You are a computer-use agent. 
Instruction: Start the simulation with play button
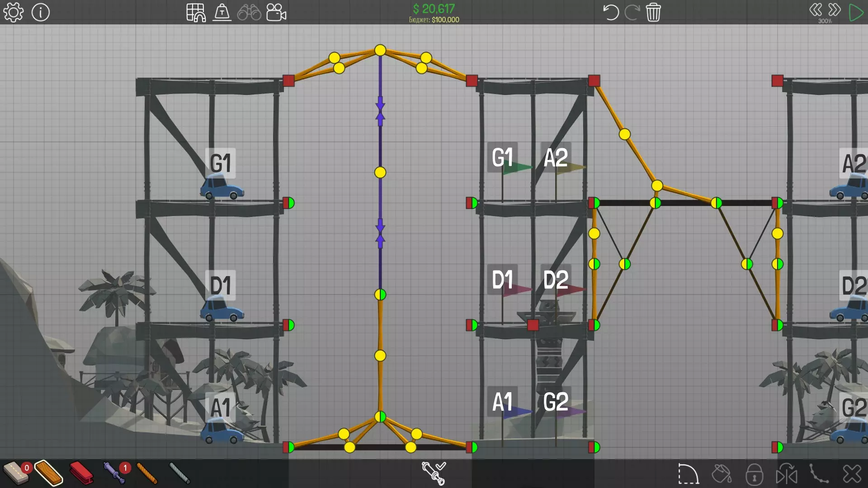point(856,12)
